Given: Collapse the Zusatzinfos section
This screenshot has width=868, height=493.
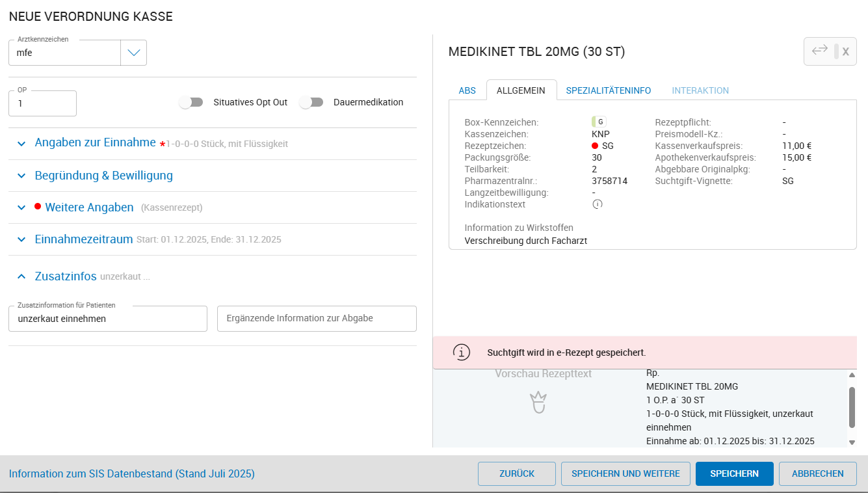Looking at the screenshot, I should point(65,276).
